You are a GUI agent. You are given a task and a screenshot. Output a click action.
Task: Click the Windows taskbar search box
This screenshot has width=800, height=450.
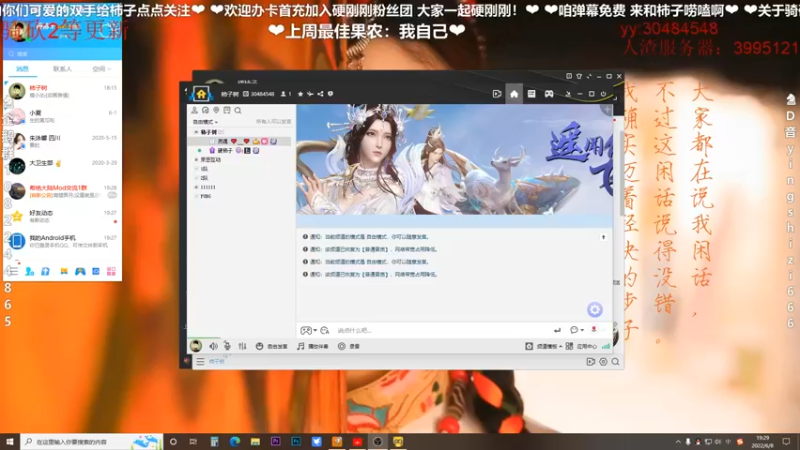(x=92, y=441)
